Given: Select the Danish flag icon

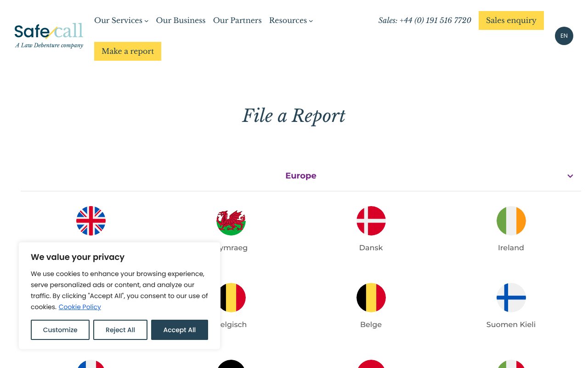Looking at the screenshot, I should click(x=371, y=221).
